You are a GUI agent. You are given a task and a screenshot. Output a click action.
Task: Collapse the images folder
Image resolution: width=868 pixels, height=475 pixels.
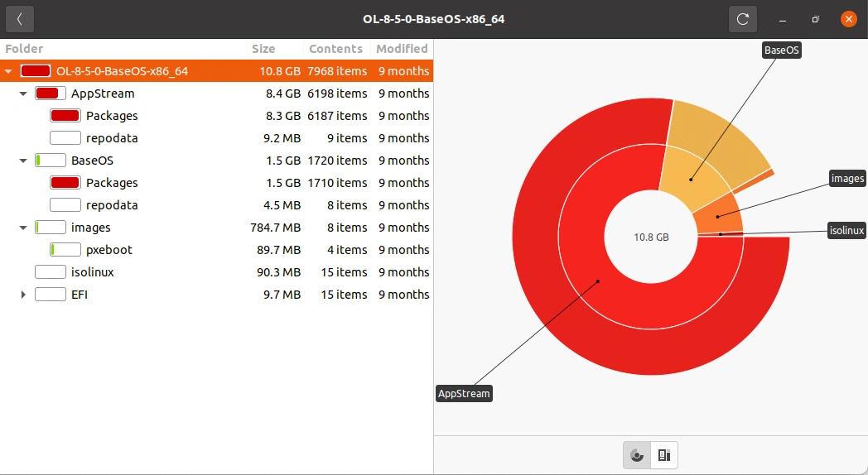click(x=23, y=228)
